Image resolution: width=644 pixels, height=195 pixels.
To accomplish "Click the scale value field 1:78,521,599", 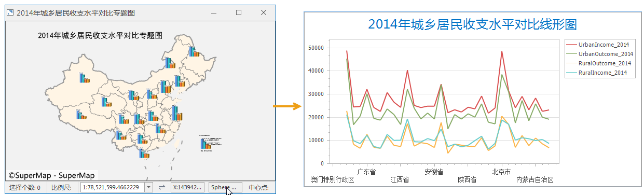I will [113, 187].
